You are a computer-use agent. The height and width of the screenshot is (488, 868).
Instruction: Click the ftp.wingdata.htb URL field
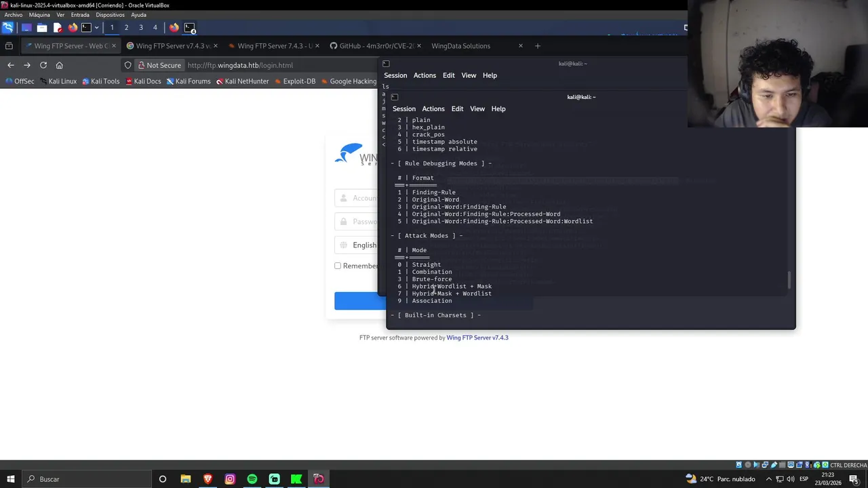240,65
